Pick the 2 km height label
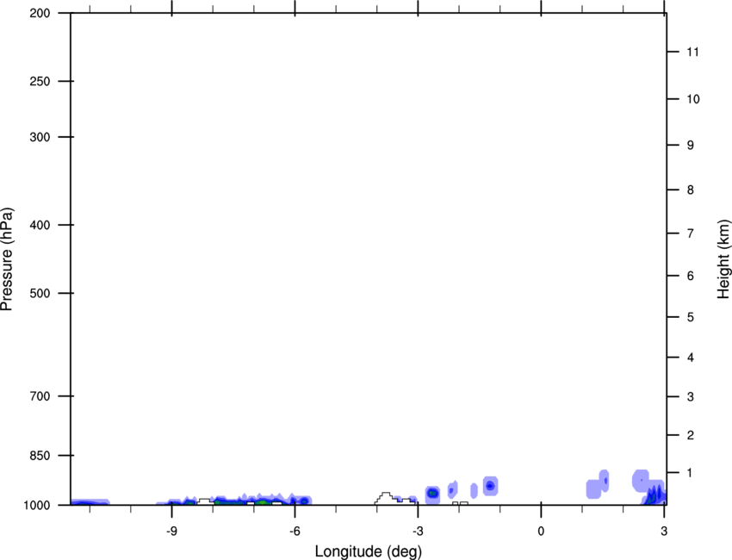This screenshot has width=732, height=560. pyautogui.click(x=691, y=435)
